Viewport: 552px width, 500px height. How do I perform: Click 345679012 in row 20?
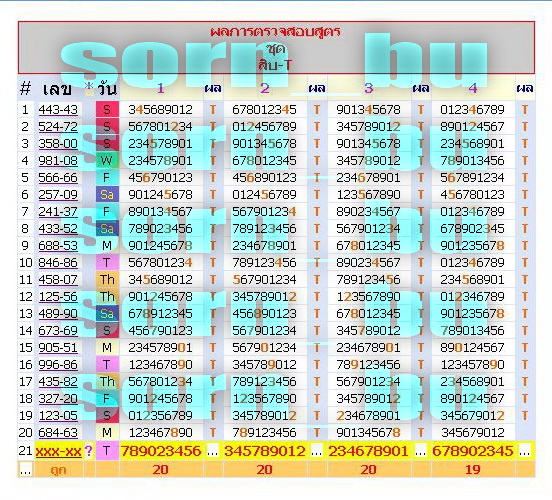472,433
